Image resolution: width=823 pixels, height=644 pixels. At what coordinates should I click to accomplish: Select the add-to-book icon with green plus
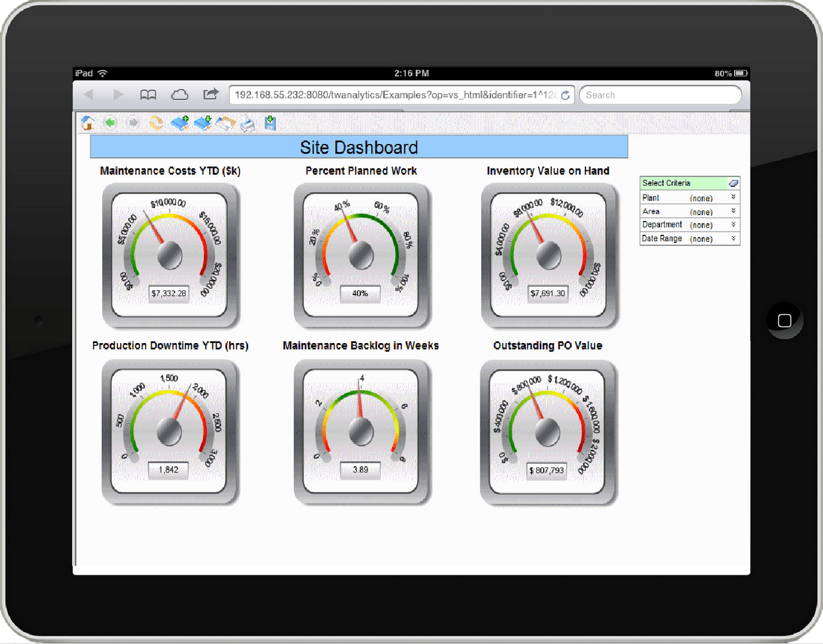coord(180,123)
